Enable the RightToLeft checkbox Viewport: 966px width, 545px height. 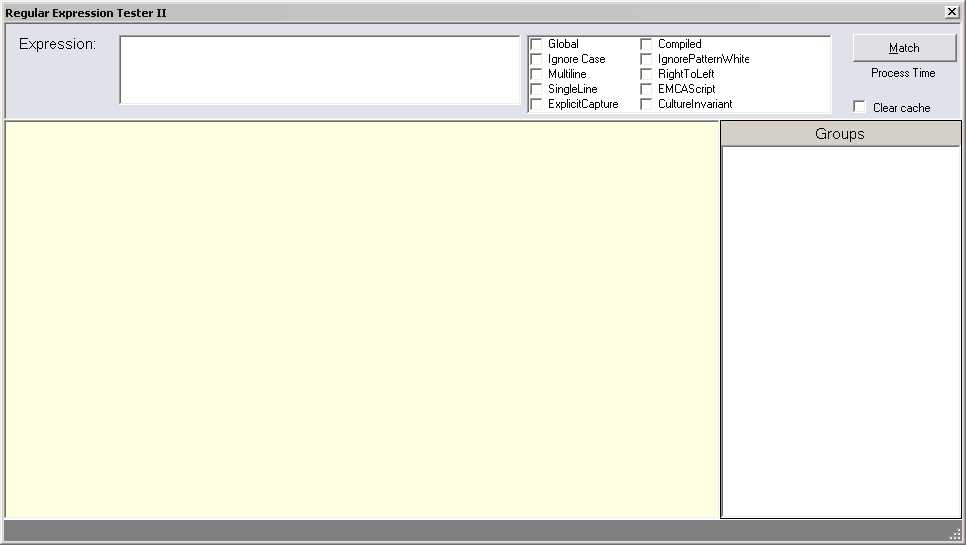pos(646,74)
